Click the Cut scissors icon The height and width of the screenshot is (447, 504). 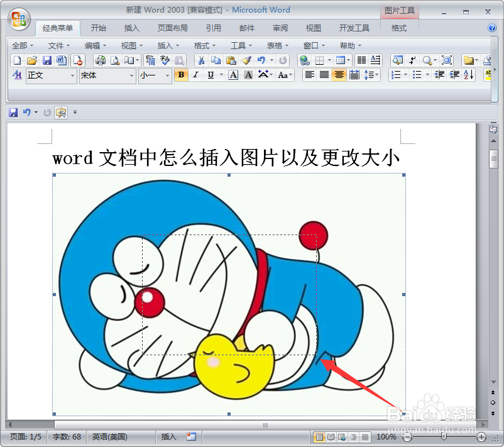tap(201, 60)
